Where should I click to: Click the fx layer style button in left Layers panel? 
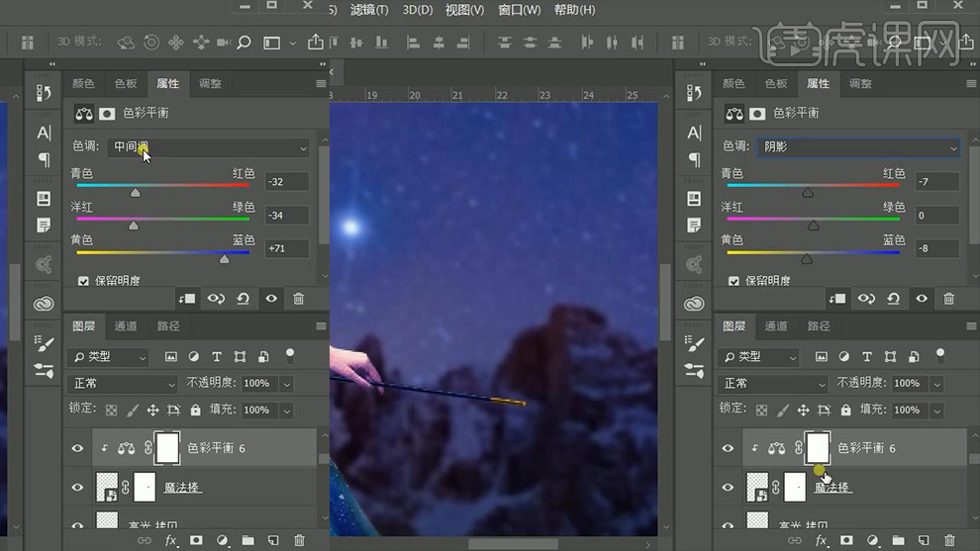[x=170, y=540]
